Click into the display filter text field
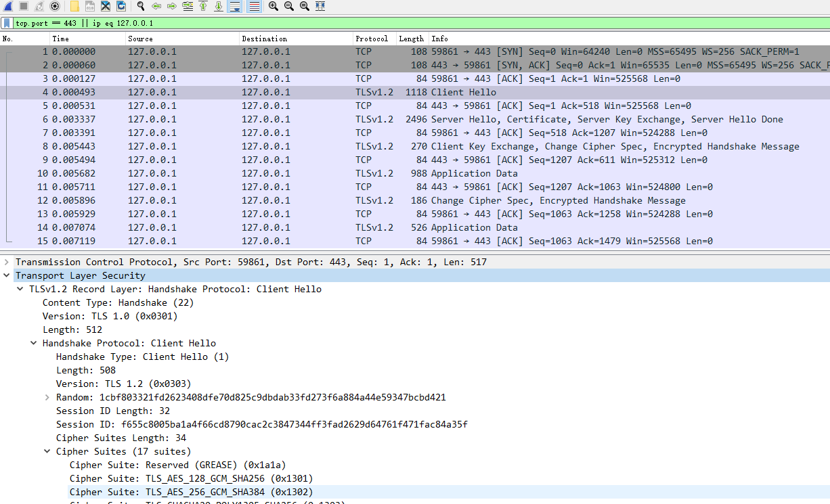 (x=406, y=23)
